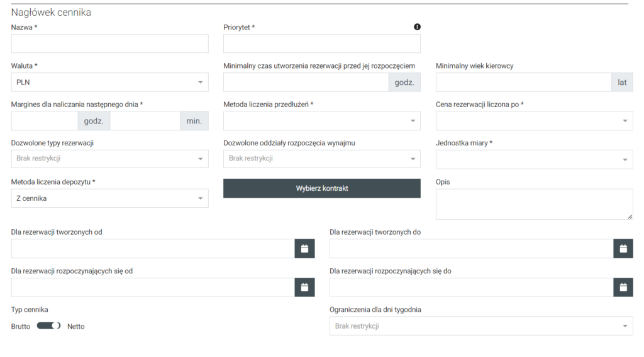Open the 'Metoda liczenia przedłużeń' dropdown
Viewport: 644px width, 357px height.
tap(321, 121)
